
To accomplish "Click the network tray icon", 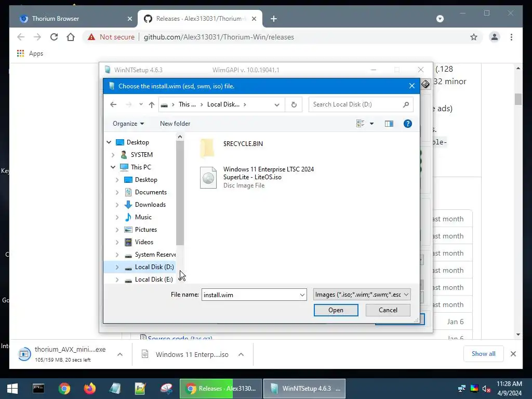I will click(x=461, y=389).
